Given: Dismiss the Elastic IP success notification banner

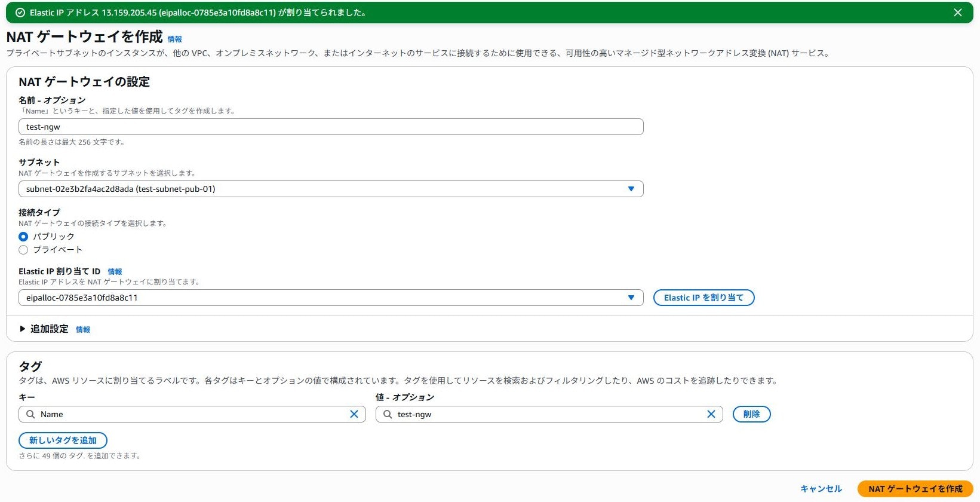Looking at the screenshot, I should pos(958,13).
